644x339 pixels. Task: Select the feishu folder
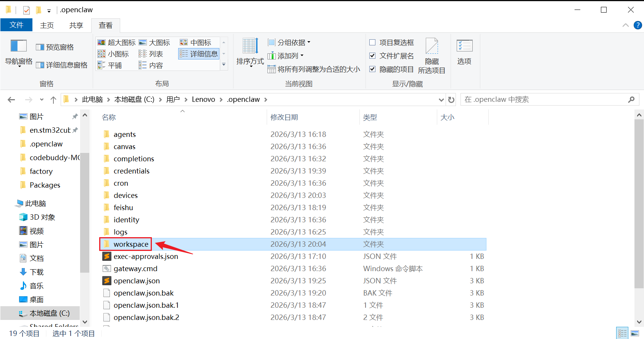(123, 208)
